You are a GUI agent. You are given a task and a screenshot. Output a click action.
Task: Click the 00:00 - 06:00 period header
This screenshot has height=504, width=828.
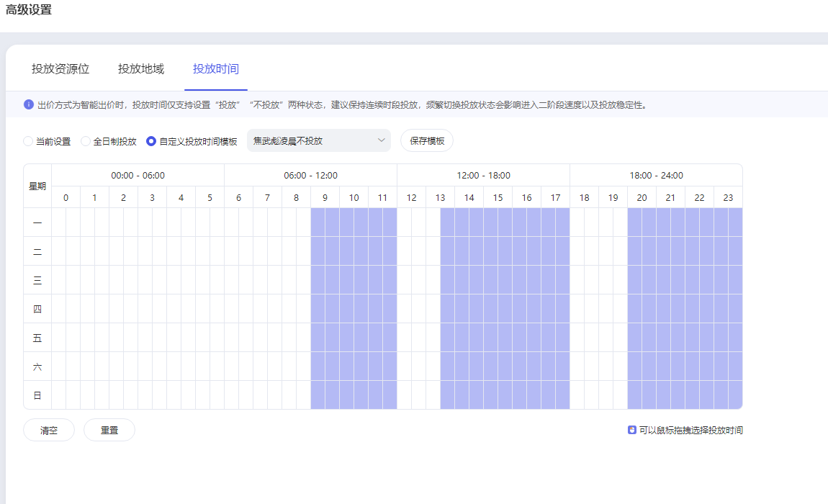(138, 175)
